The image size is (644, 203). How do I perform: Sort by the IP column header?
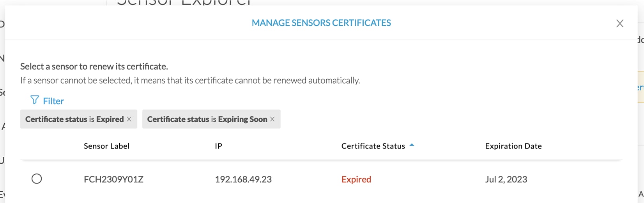pos(218,146)
